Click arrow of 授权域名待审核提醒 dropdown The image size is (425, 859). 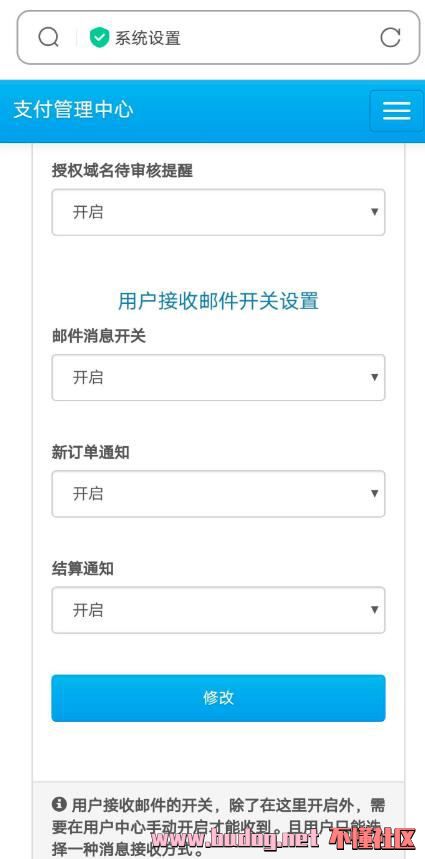point(375,212)
